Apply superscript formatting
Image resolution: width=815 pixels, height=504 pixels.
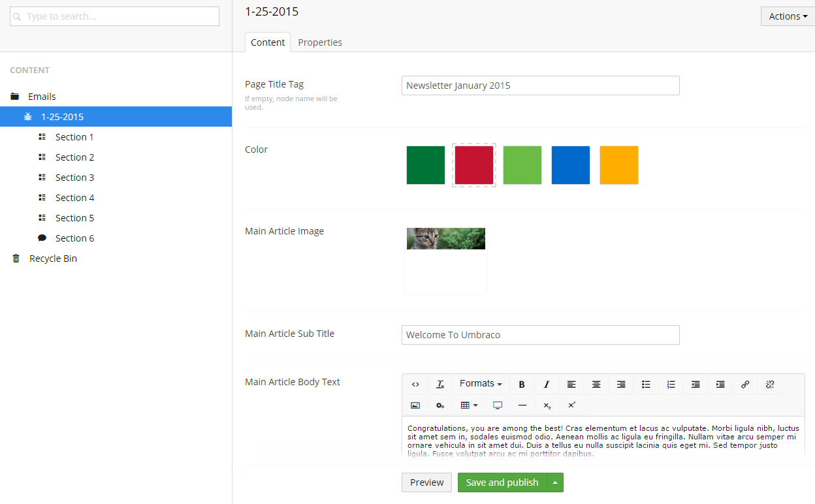(x=572, y=405)
